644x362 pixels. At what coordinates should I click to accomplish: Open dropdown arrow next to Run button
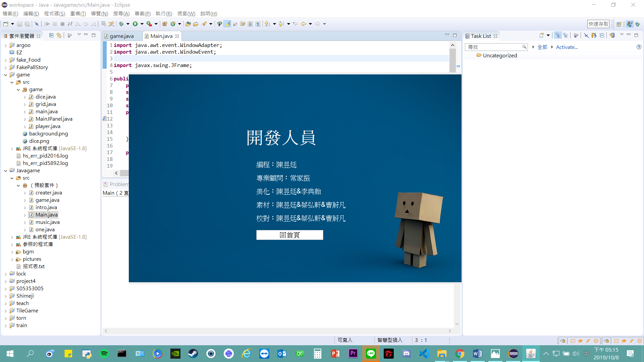click(x=142, y=24)
